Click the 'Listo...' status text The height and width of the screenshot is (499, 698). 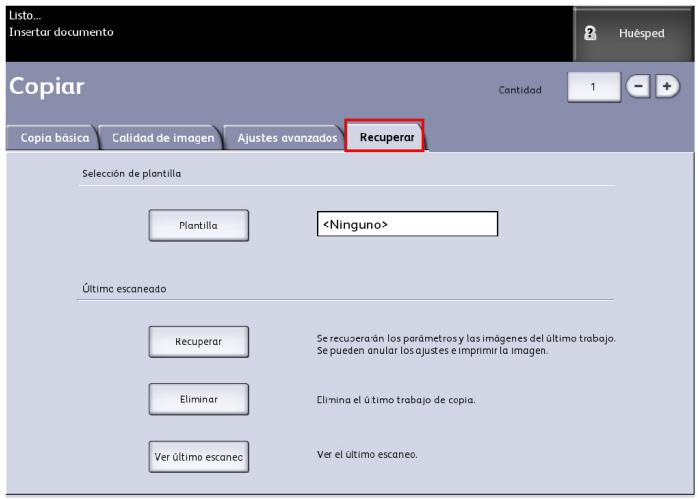(25, 16)
